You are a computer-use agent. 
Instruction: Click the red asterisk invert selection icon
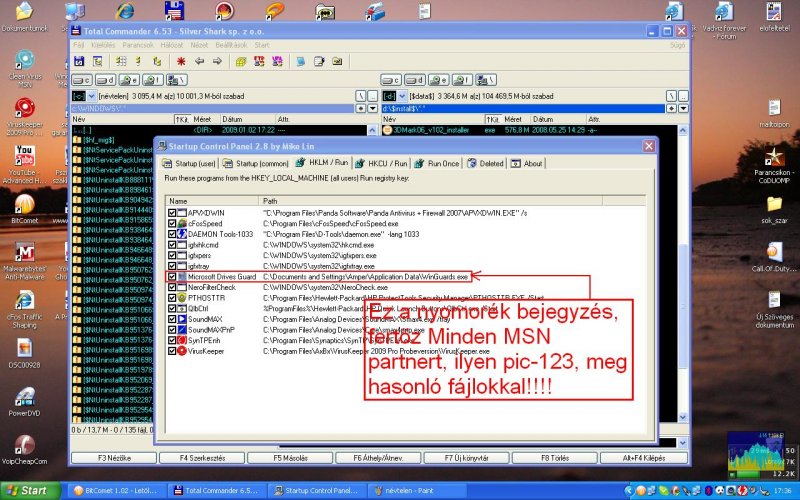[x=181, y=62]
